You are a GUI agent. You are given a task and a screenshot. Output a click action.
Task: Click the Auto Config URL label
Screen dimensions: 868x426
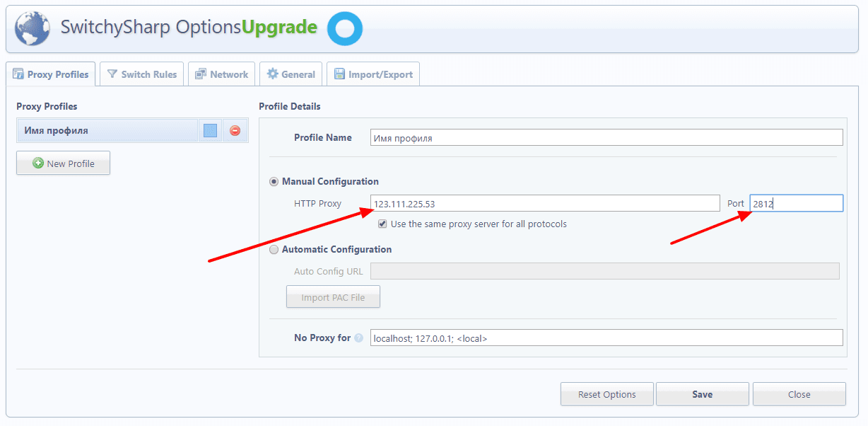329,271
